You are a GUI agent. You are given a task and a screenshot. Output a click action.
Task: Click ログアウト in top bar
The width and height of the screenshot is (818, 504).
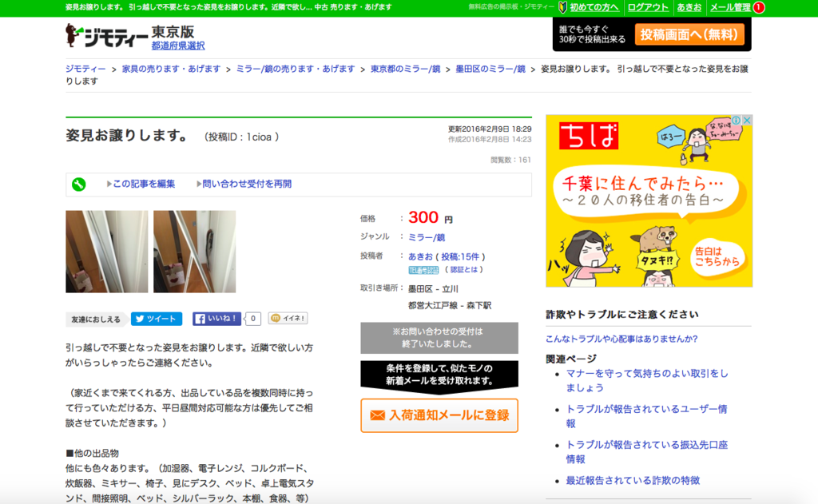tap(648, 7)
